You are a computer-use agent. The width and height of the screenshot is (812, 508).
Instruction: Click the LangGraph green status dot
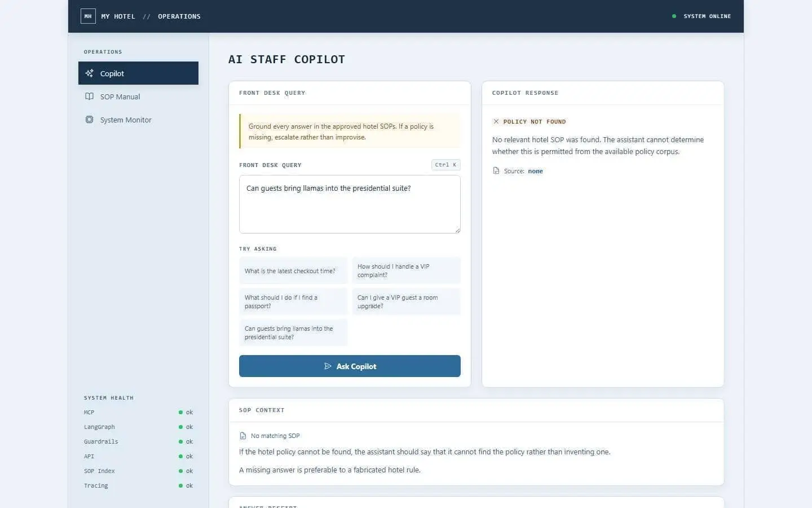[x=180, y=427]
